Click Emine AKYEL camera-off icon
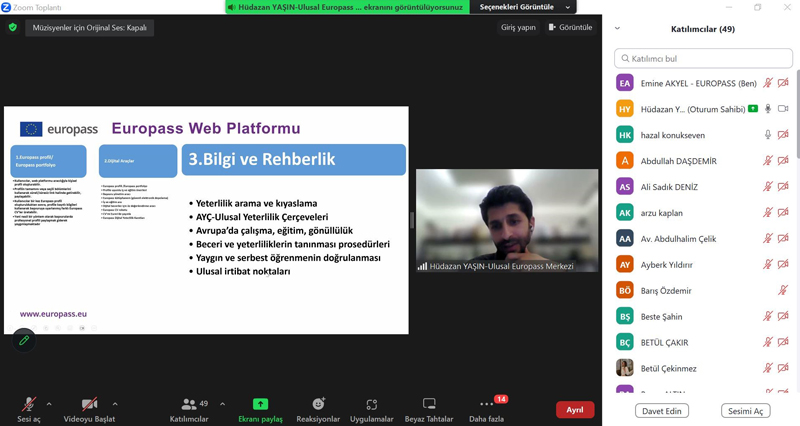 coord(783,83)
